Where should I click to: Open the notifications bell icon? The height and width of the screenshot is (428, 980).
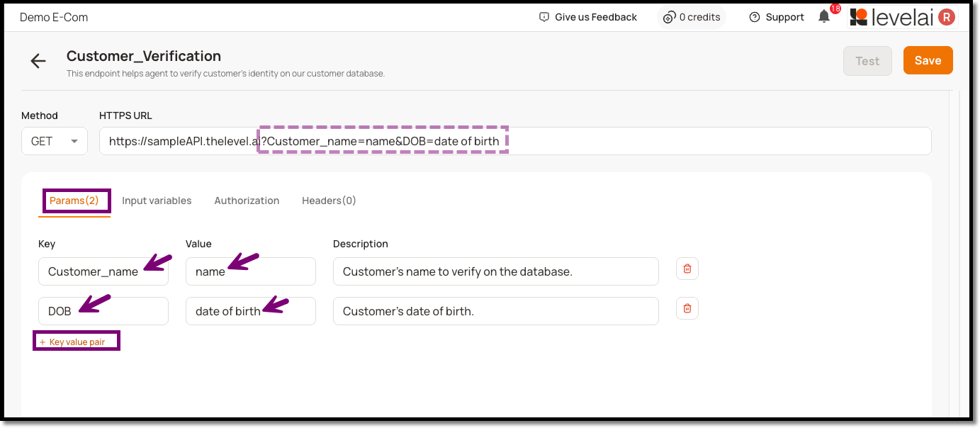coord(824,17)
